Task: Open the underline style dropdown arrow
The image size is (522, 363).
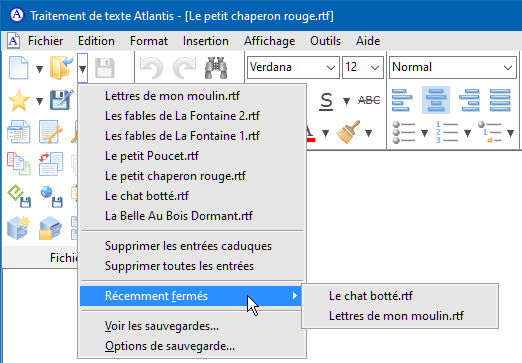Action: [347, 101]
